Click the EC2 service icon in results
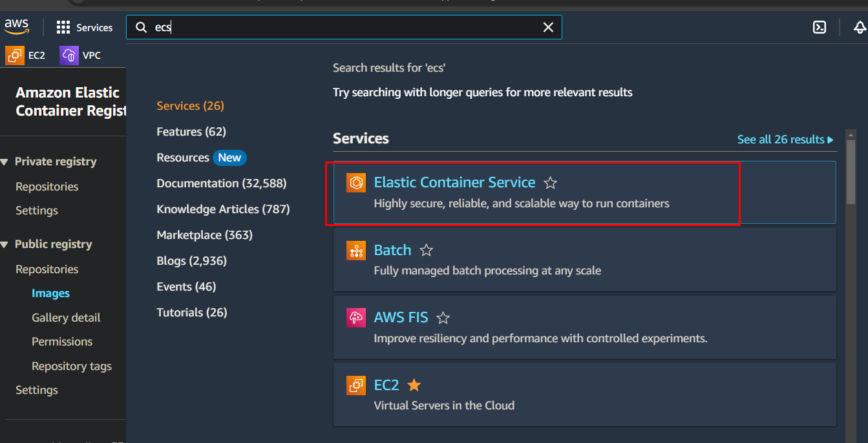The height and width of the screenshot is (443, 868). click(x=355, y=385)
